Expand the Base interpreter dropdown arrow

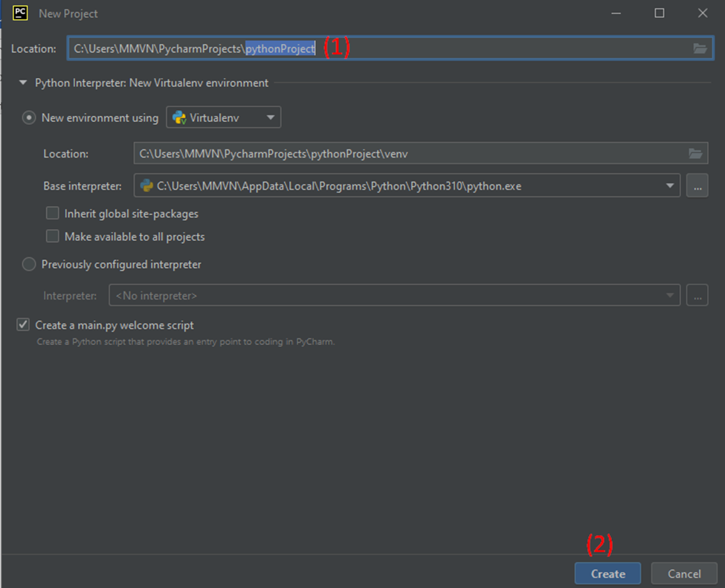(x=669, y=186)
